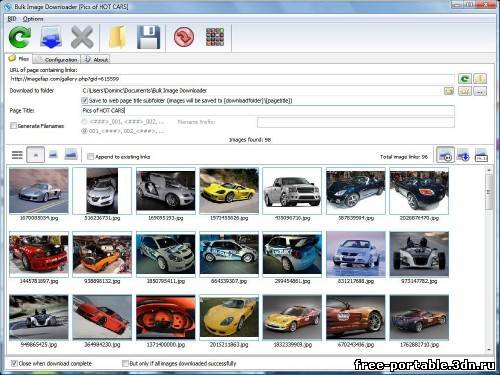
Task: Open the Options menu
Action: click(33, 19)
